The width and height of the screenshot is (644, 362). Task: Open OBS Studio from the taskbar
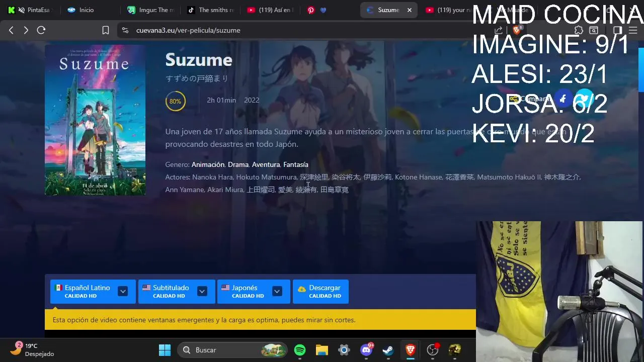coord(433,350)
